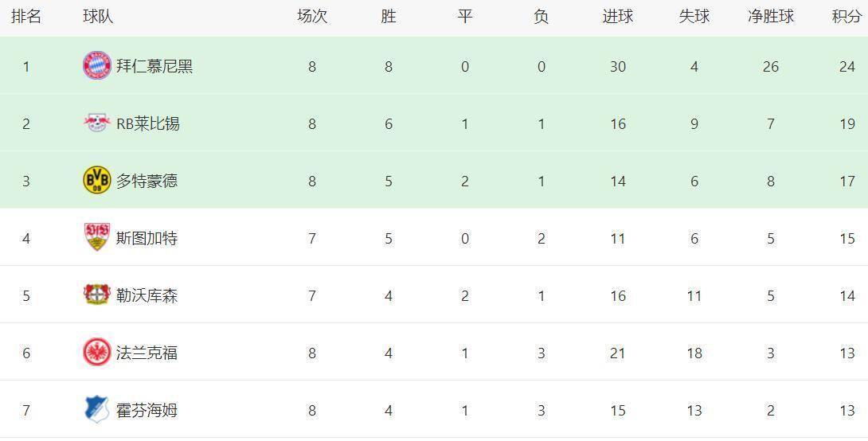Click the VfB Stuttgart crest icon
The width and height of the screenshot is (868, 441).
97,238
